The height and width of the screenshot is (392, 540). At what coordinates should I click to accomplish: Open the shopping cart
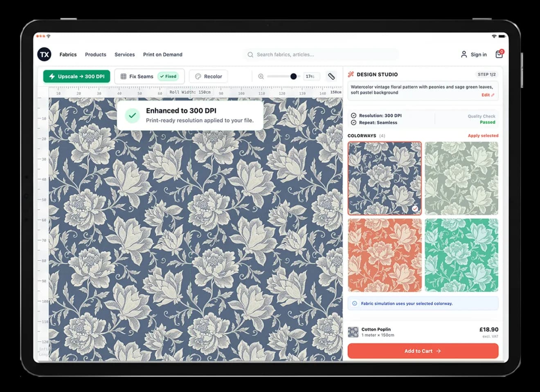point(499,54)
